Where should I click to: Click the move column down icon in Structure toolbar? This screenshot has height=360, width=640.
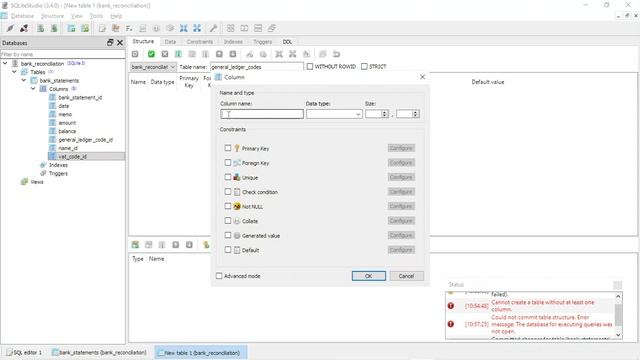click(233, 54)
